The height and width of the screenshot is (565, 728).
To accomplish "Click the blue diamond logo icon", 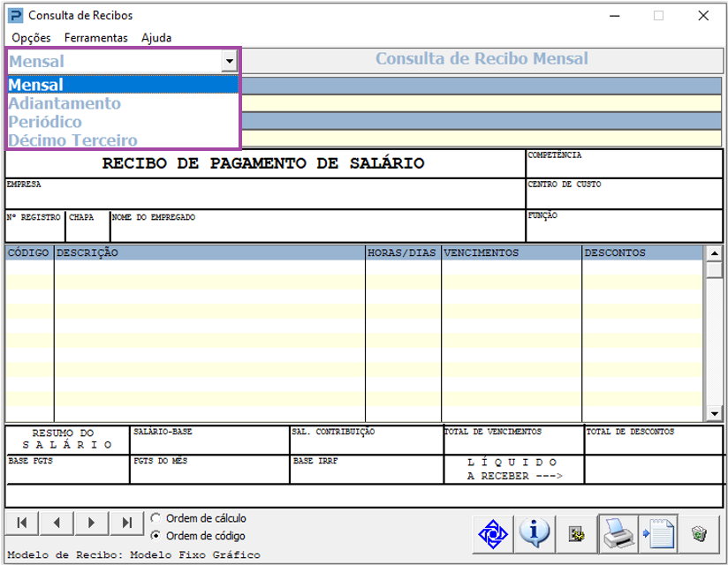I will 492,533.
